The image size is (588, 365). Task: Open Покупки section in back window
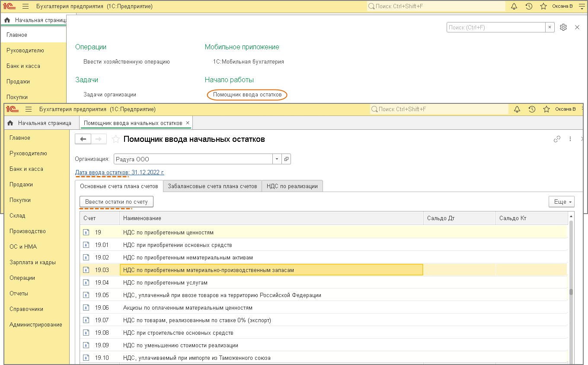17,97
